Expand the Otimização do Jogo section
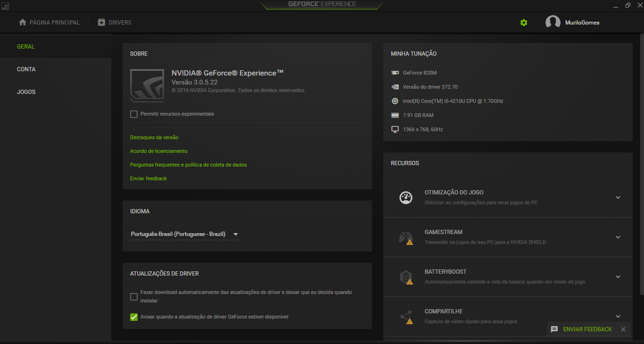Viewport: 644px width, 344px height. click(618, 198)
